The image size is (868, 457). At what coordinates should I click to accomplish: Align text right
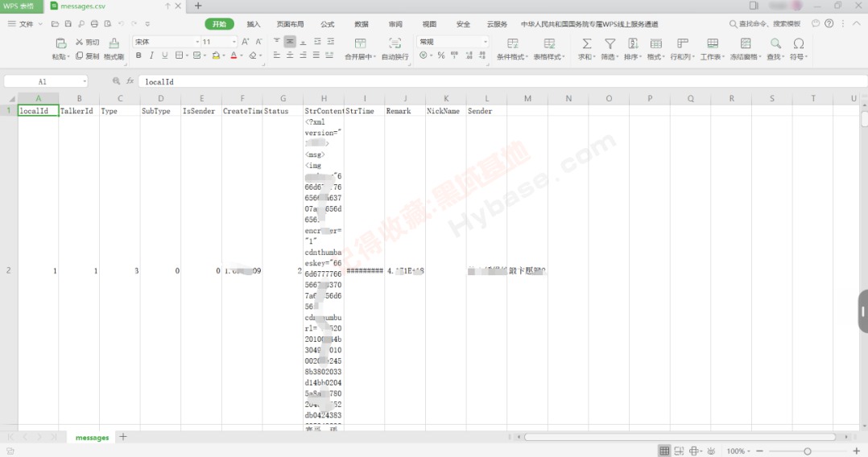(x=303, y=56)
